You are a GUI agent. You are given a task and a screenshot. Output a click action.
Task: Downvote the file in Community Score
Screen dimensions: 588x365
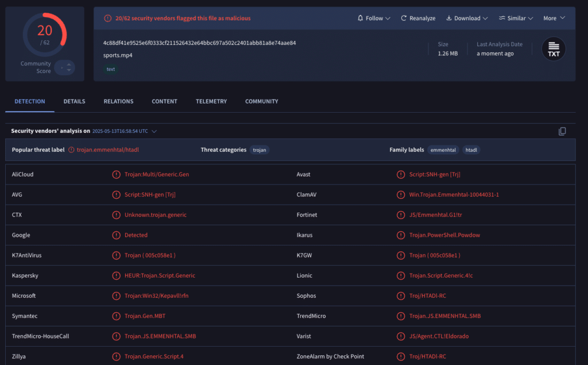click(68, 70)
